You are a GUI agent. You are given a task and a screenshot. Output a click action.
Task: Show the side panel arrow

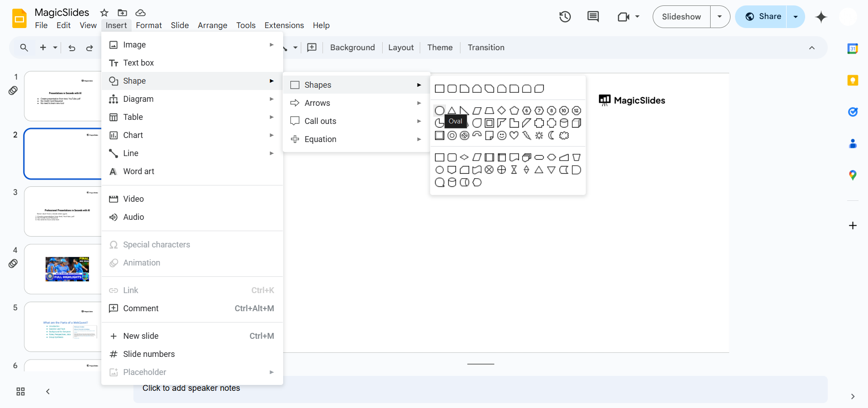point(853,397)
